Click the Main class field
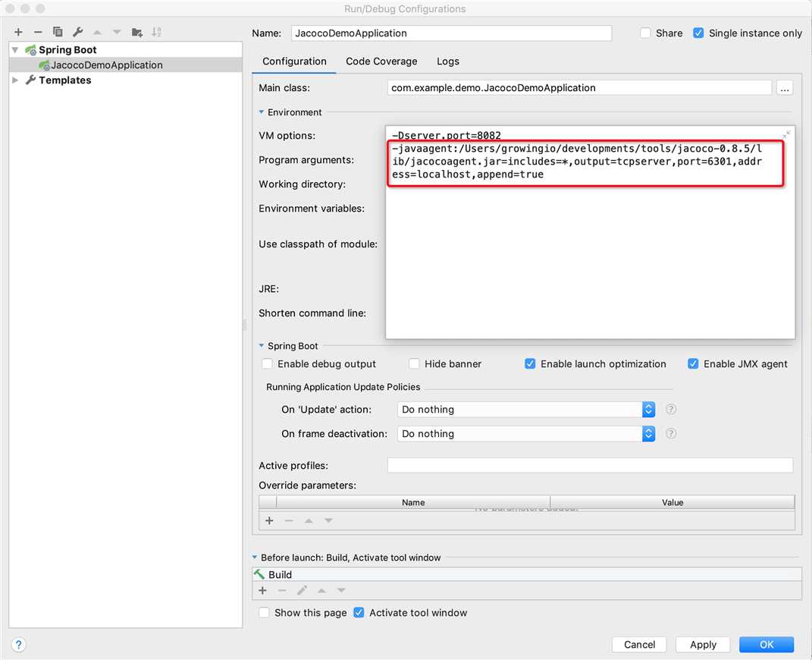812x660 pixels. tap(579, 88)
